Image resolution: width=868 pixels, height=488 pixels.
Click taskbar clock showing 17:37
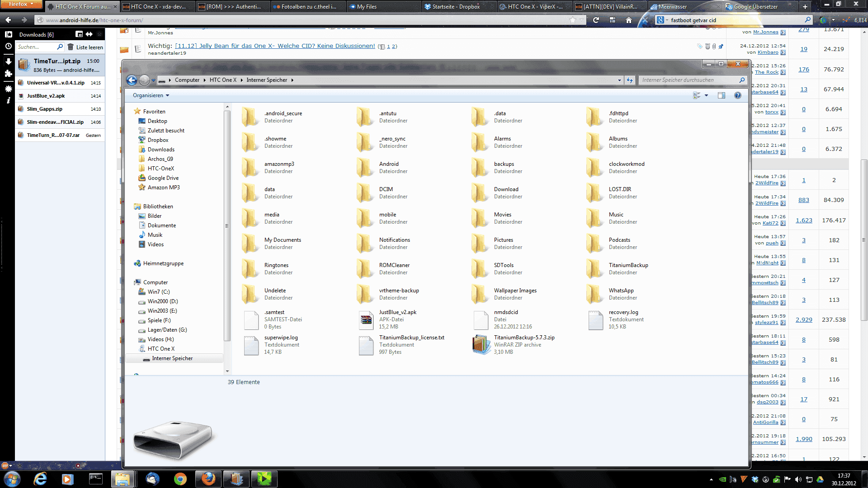[844, 479]
